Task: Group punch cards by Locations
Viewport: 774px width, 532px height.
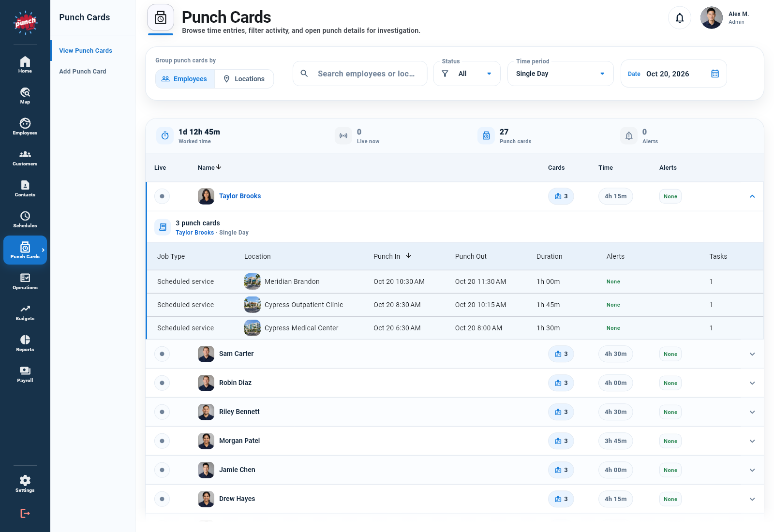Action: (x=244, y=79)
